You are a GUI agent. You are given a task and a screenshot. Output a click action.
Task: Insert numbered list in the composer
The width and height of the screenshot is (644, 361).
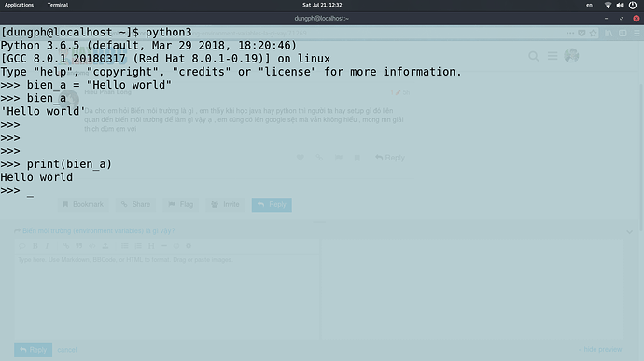(138, 246)
